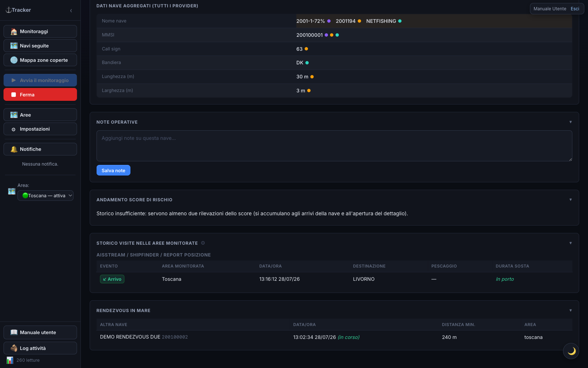The image size is (588, 368).
Task: Click the Aree map icon
Action: pyautogui.click(x=14, y=115)
